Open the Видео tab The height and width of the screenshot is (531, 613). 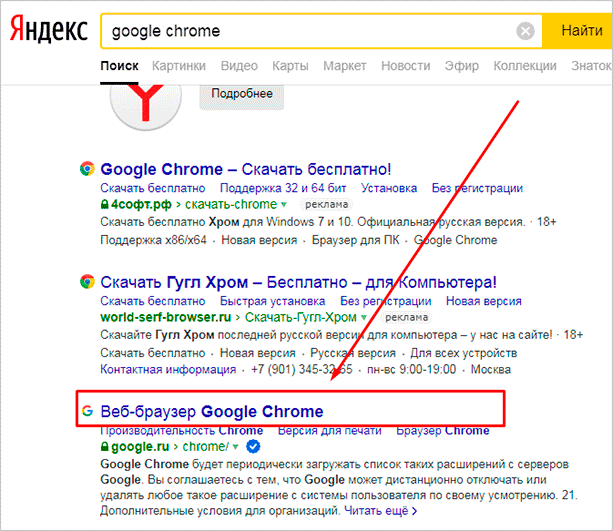(239, 66)
